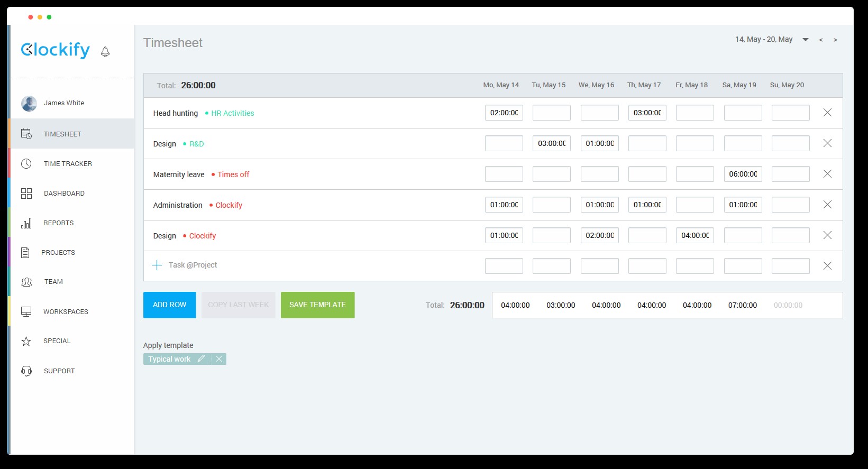
Task: Click the Reports bar chart icon
Action: click(26, 223)
